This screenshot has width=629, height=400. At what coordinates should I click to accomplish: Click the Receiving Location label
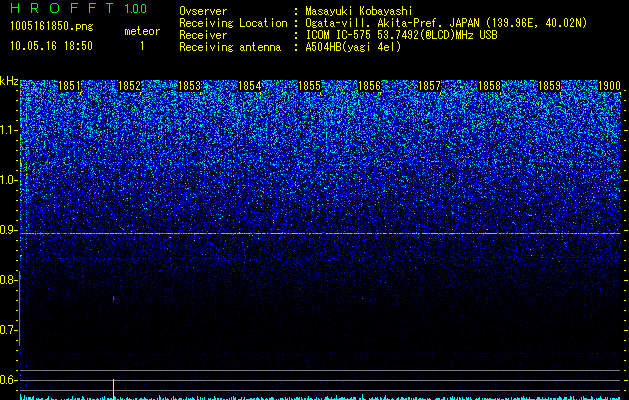click(x=233, y=23)
